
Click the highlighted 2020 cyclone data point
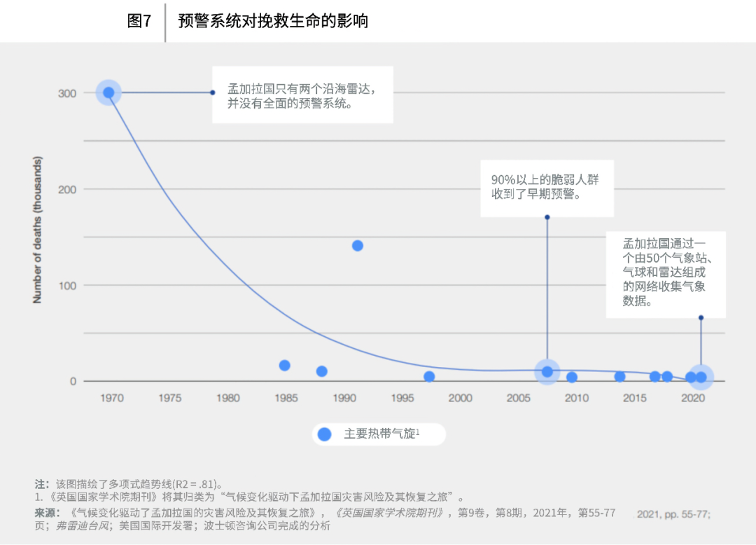(701, 377)
